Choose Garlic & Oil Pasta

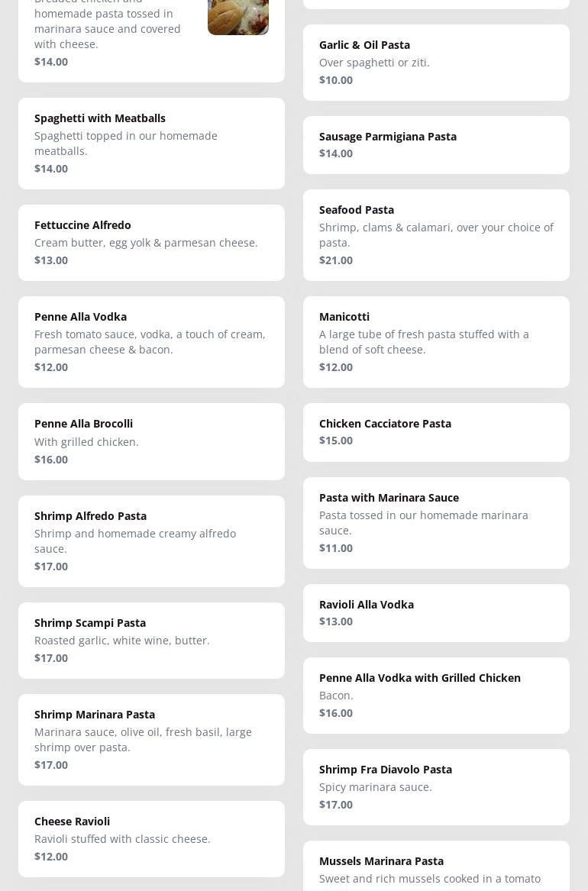pos(436,62)
